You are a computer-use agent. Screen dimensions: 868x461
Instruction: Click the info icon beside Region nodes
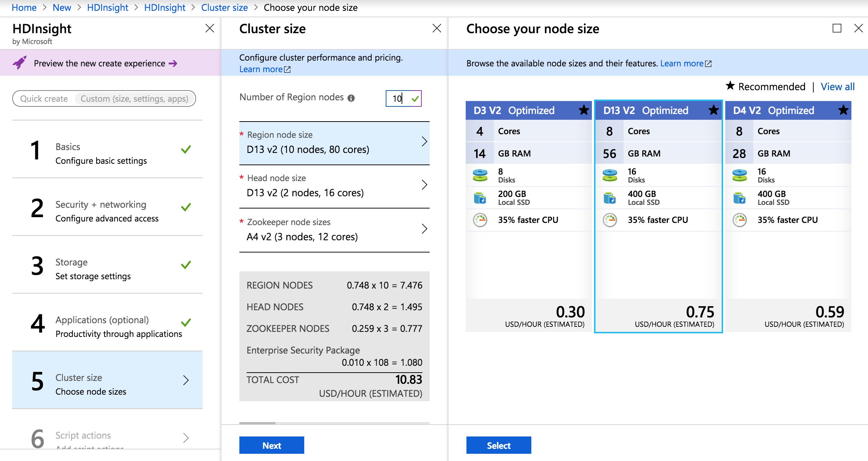click(x=351, y=98)
